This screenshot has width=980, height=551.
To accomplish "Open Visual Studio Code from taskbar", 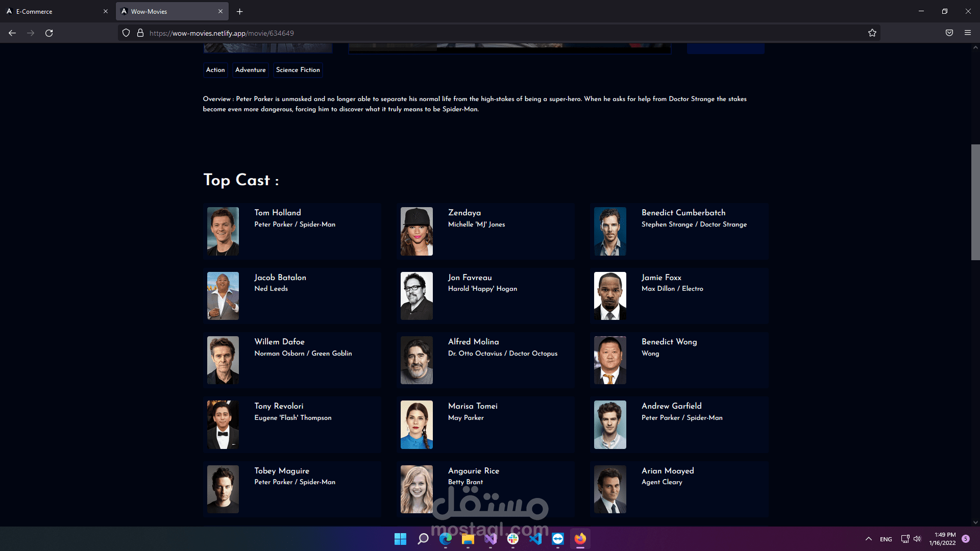I will (x=535, y=539).
